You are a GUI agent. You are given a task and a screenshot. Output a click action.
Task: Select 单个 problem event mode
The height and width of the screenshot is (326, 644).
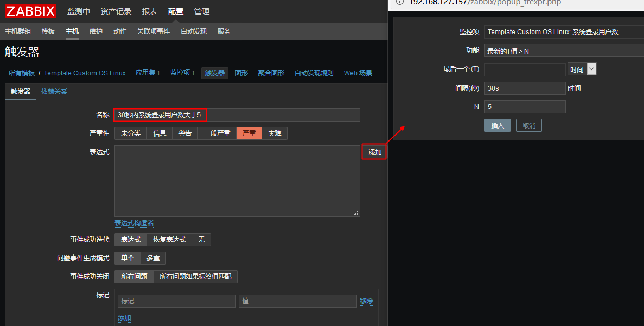coord(127,258)
